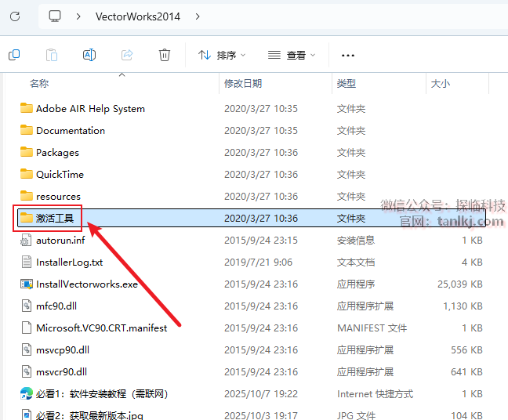Click the 1,130 KB size cell
Screen dimensions: 508x420
463,306
